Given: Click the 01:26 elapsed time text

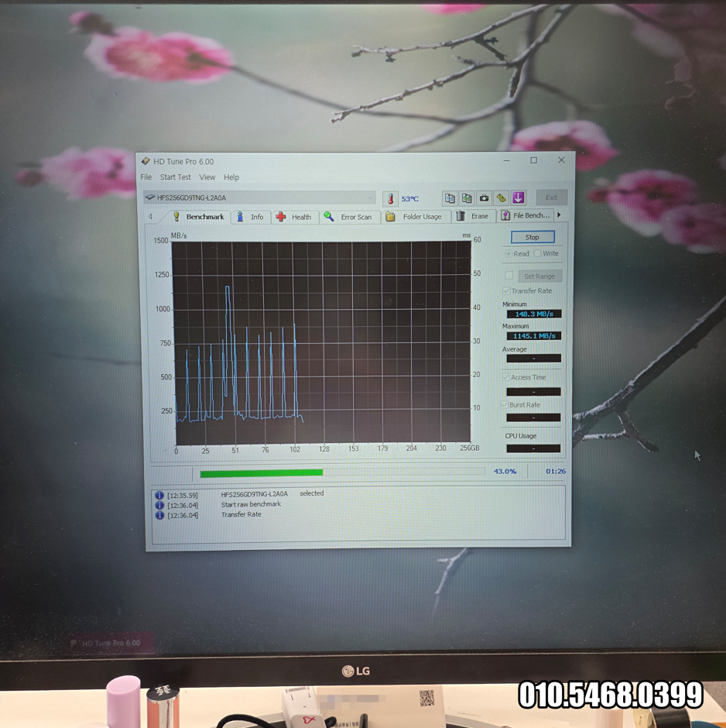Looking at the screenshot, I should (x=555, y=471).
